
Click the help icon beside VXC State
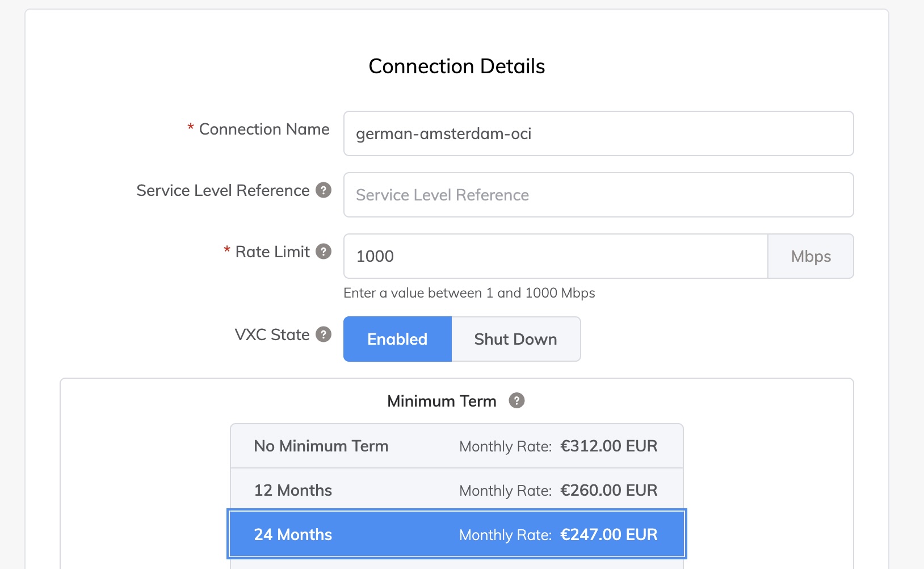(x=323, y=335)
